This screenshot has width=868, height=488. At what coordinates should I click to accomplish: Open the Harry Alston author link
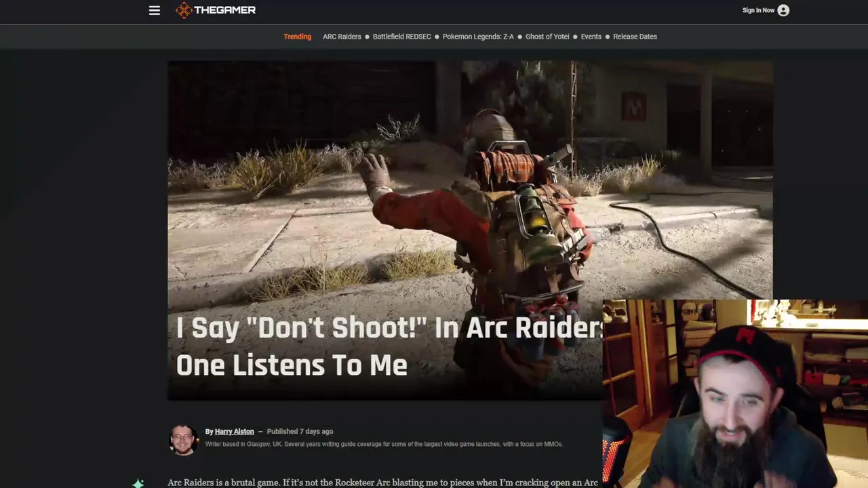click(234, 432)
